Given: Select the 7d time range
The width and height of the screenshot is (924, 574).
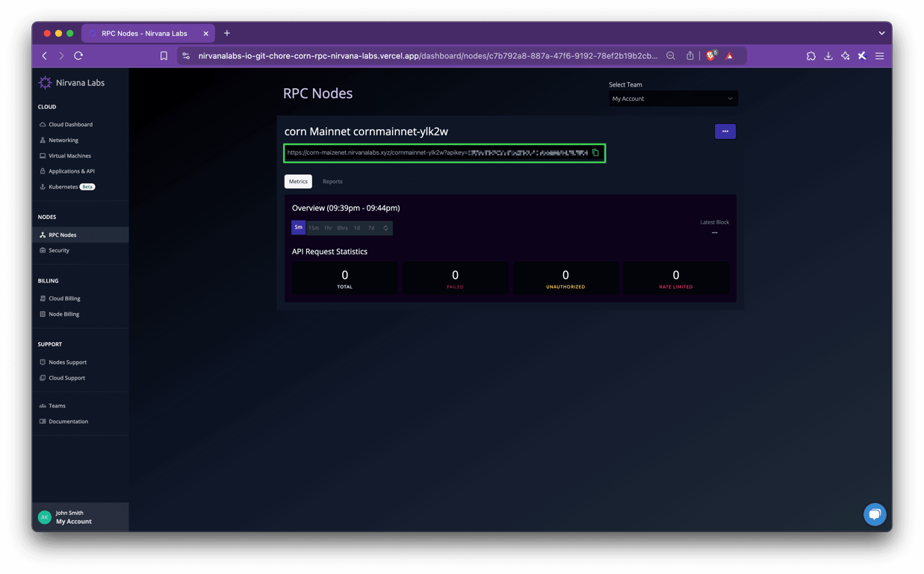Looking at the screenshot, I should tap(371, 228).
